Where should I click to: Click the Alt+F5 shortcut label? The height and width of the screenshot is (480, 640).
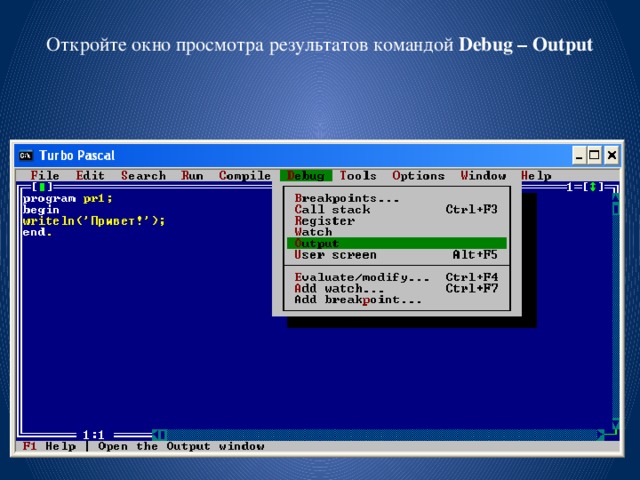(475, 255)
